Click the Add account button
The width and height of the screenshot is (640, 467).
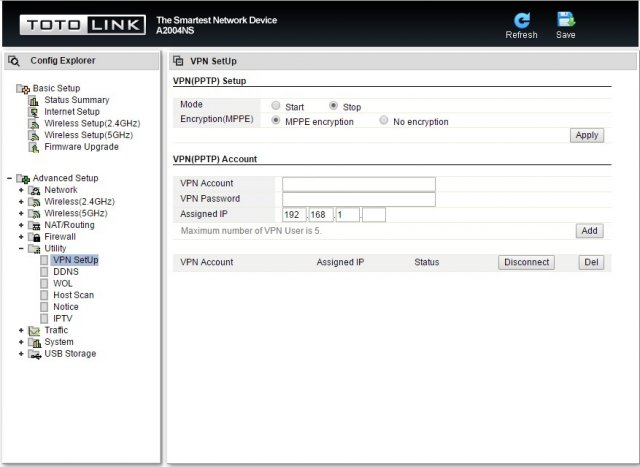590,231
